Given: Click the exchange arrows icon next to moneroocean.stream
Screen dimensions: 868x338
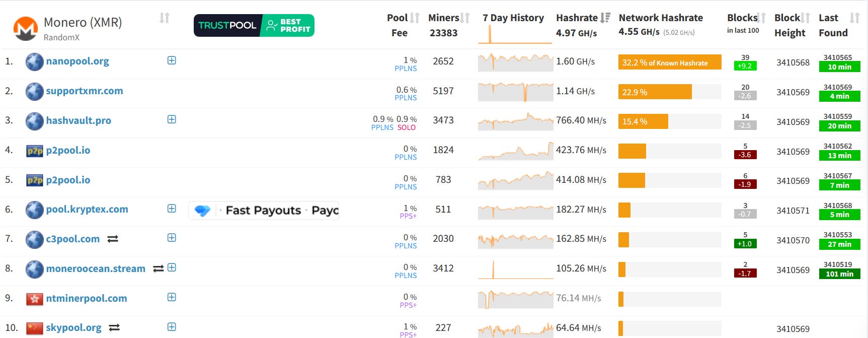Looking at the screenshot, I should (159, 268).
